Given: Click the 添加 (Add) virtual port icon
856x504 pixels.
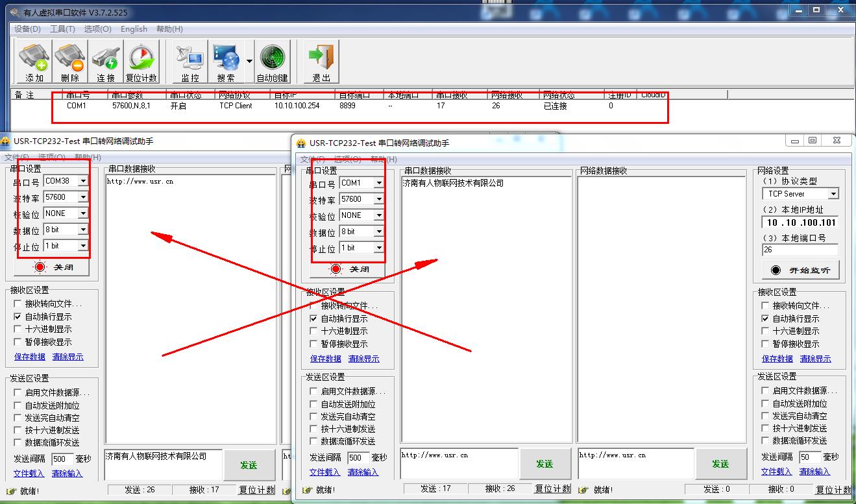Looking at the screenshot, I should pyautogui.click(x=34, y=62).
